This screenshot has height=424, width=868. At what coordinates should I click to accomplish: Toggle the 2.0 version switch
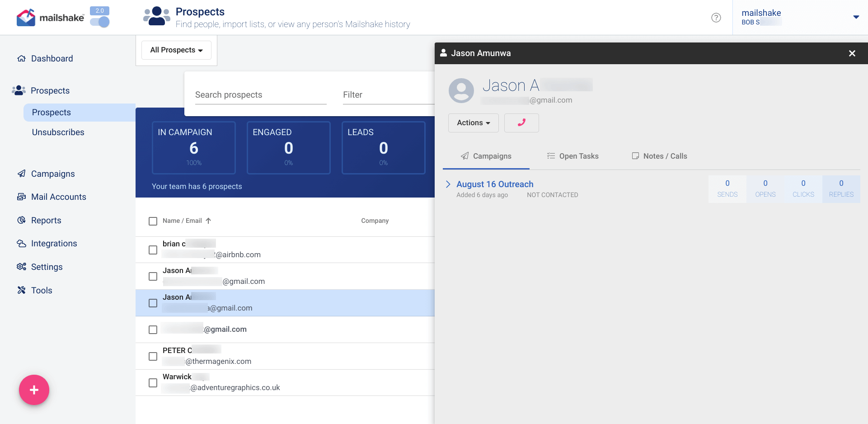[100, 21]
